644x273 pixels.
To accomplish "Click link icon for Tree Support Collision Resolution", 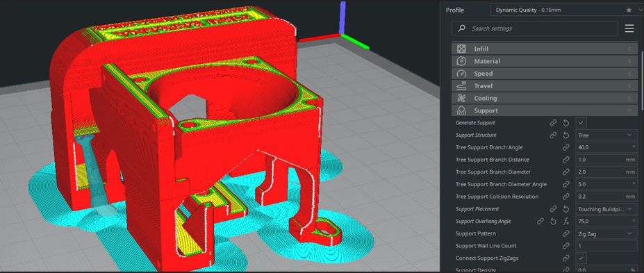I will [x=566, y=197].
